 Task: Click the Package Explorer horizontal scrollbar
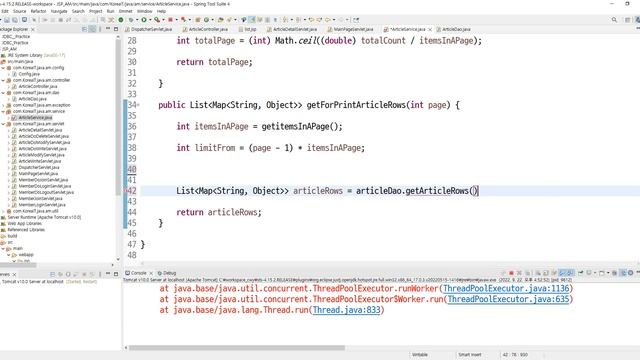click(18, 265)
